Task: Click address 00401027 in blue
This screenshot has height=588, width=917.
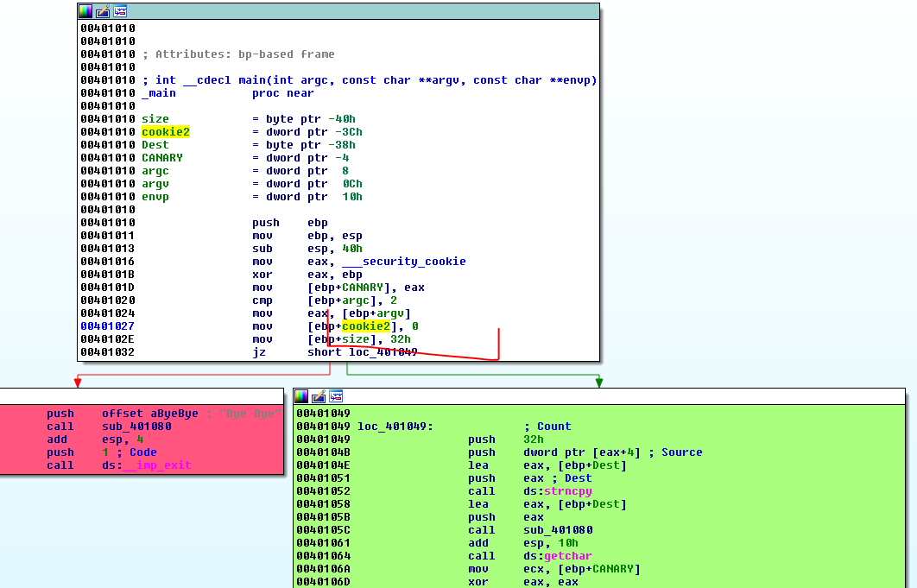Action: click(107, 326)
